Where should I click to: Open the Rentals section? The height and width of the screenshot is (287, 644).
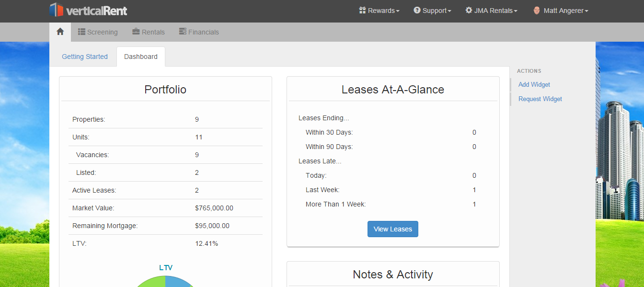pos(149,32)
